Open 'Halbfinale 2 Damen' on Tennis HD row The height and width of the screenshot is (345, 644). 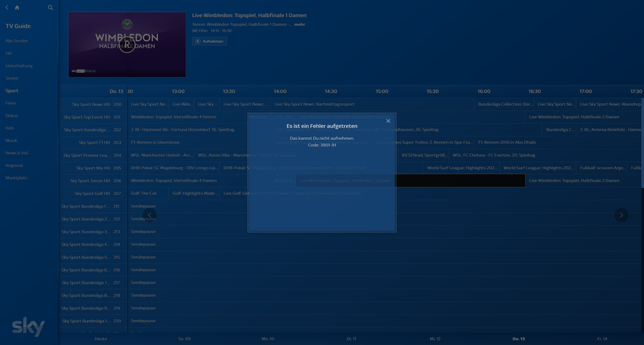[583, 181]
